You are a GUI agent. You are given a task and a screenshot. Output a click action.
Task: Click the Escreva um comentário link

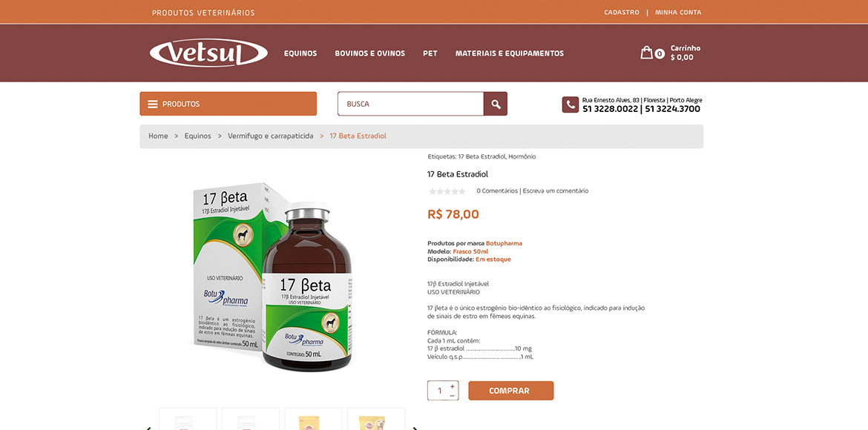tap(556, 191)
